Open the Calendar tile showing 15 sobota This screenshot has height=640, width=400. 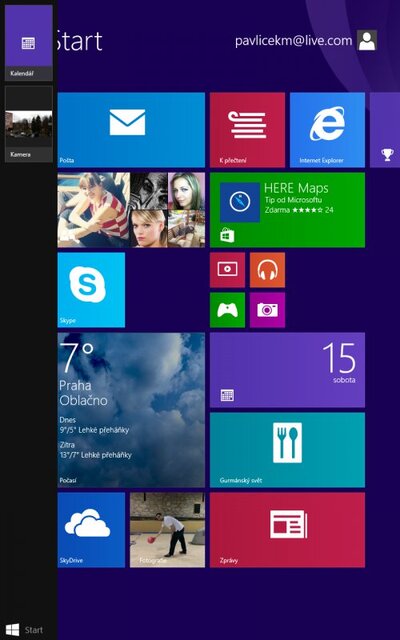tap(287, 370)
